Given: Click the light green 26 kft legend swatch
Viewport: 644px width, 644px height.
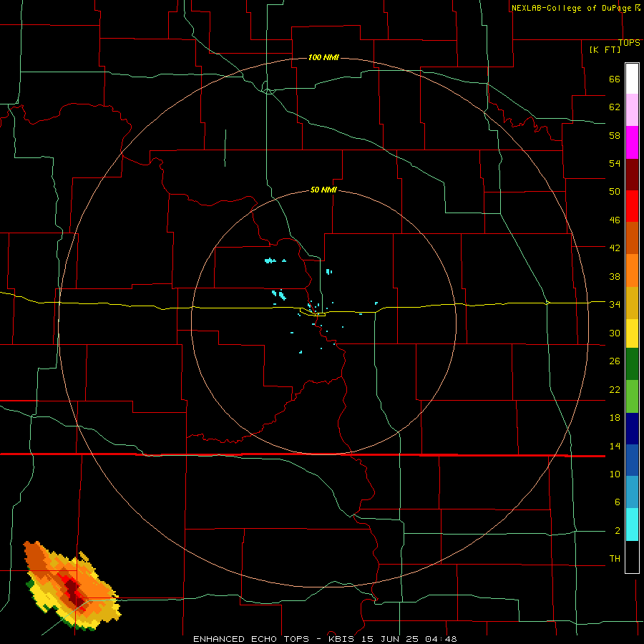Looking at the screenshot, I should click(x=632, y=396).
